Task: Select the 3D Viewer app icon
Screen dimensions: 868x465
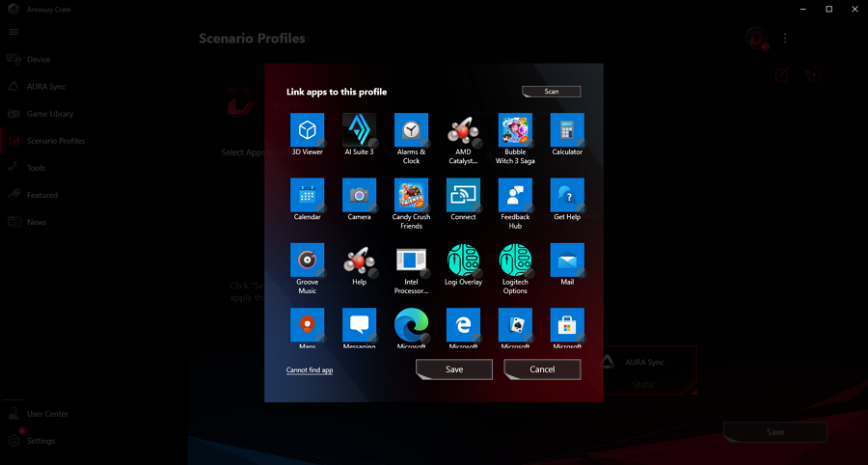Action: point(308,129)
